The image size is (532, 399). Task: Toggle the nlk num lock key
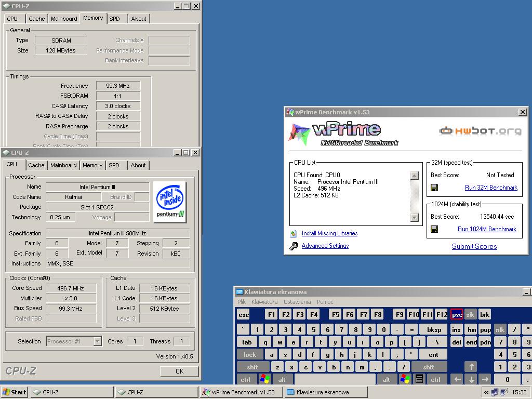(x=500, y=329)
